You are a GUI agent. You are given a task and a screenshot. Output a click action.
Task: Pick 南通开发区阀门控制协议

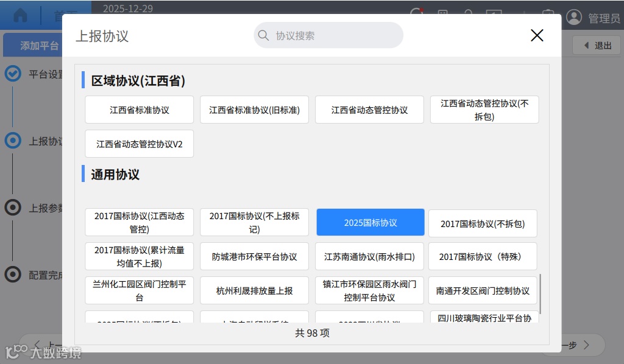(483, 290)
